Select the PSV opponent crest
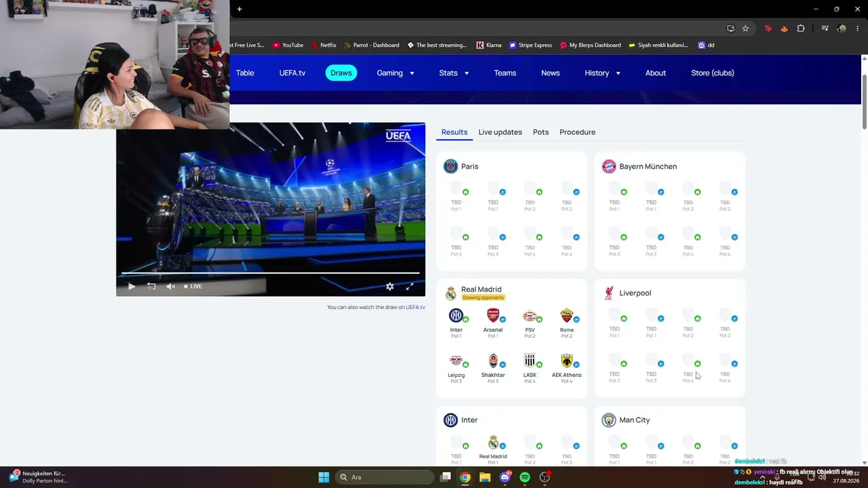 530,316
